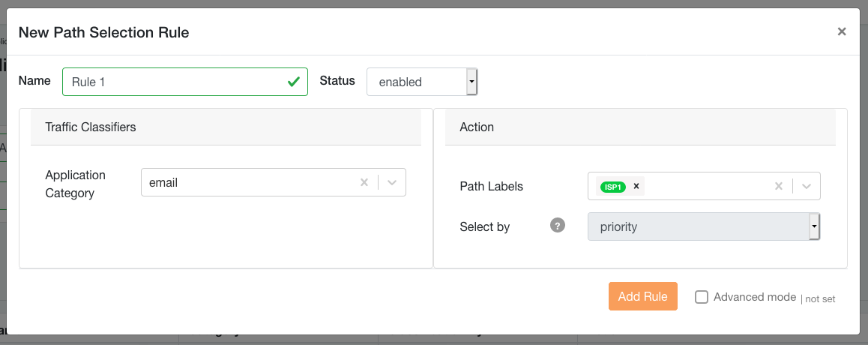Viewport: 868px width, 345px height.
Task: Clear all Path Labels with X
Action: pos(779,187)
